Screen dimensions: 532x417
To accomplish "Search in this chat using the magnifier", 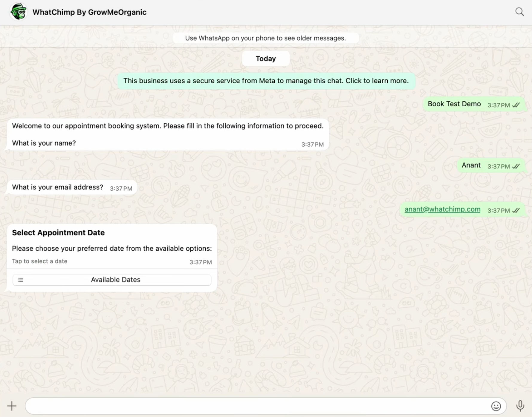I will pyautogui.click(x=519, y=12).
